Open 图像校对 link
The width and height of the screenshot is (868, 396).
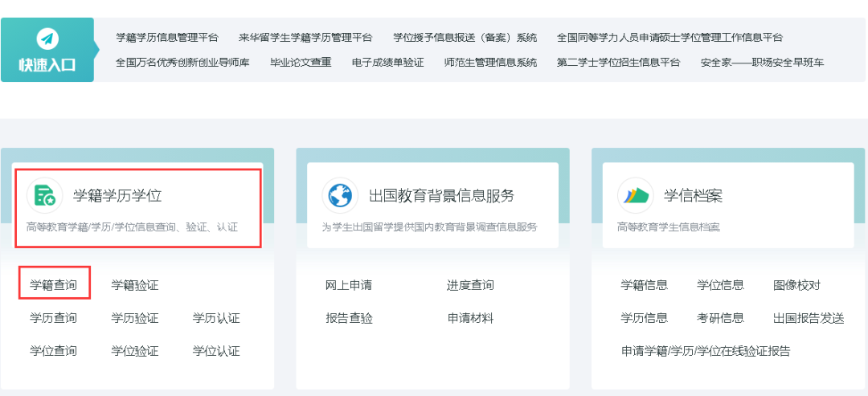pyautogui.click(x=797, y=285)
